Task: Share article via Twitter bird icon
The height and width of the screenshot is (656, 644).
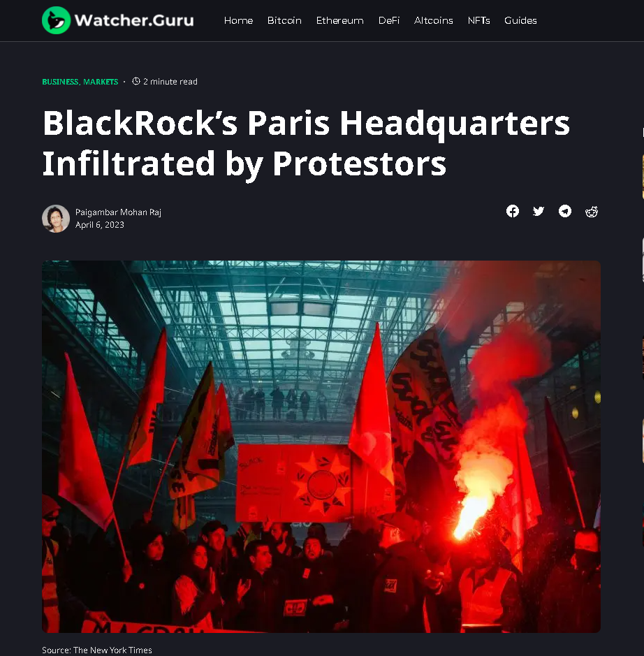Action: 539,211
